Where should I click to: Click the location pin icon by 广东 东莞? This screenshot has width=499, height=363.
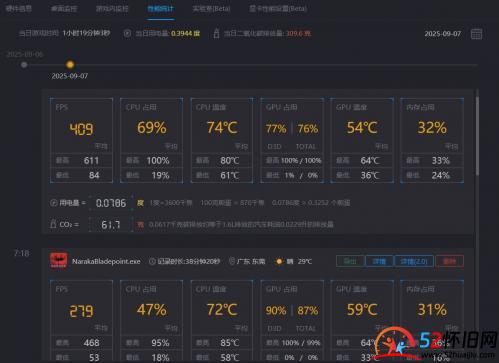pos(232,261)
